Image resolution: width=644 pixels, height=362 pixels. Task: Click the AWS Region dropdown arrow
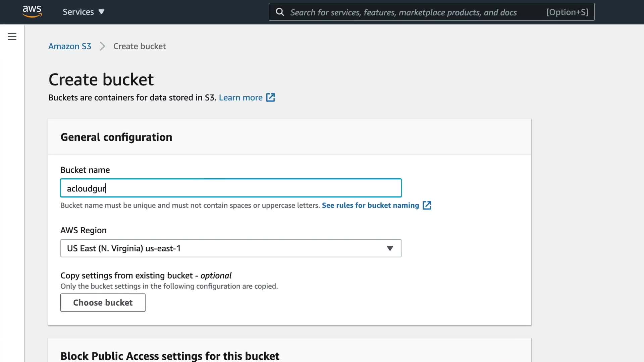(x=390, y=248)
